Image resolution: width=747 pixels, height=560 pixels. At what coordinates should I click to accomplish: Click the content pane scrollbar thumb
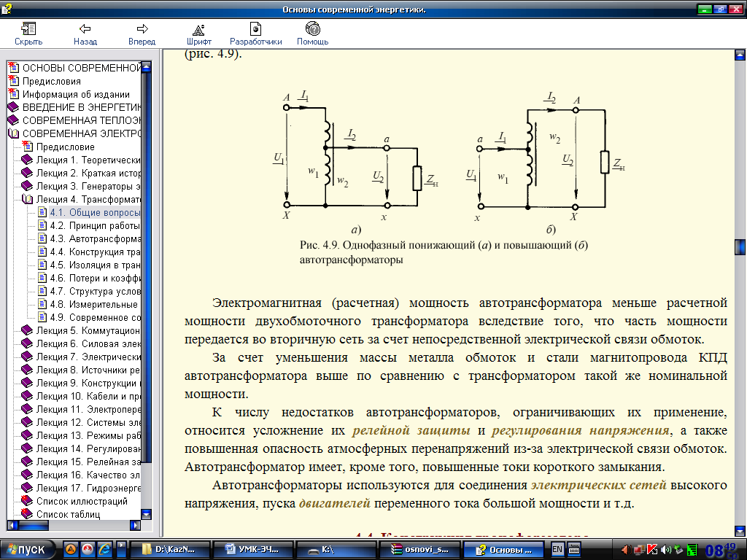[x=740, y=247]
